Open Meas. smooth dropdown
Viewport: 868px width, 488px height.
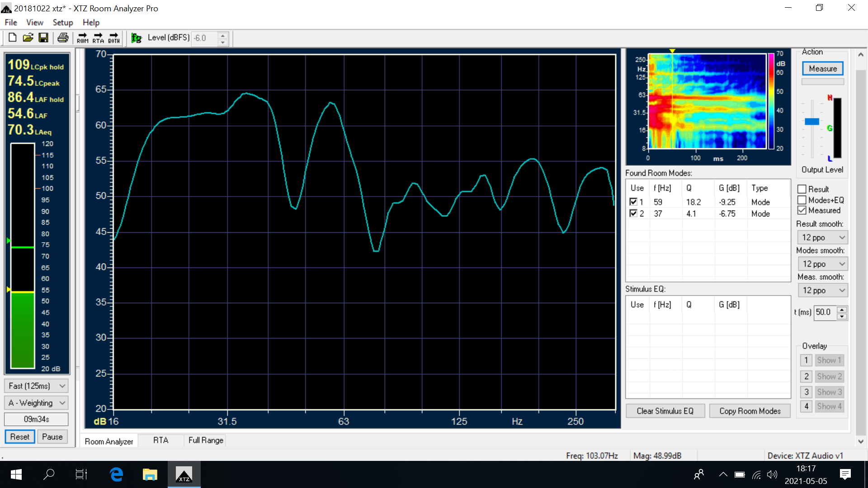(x=822, y=291)
